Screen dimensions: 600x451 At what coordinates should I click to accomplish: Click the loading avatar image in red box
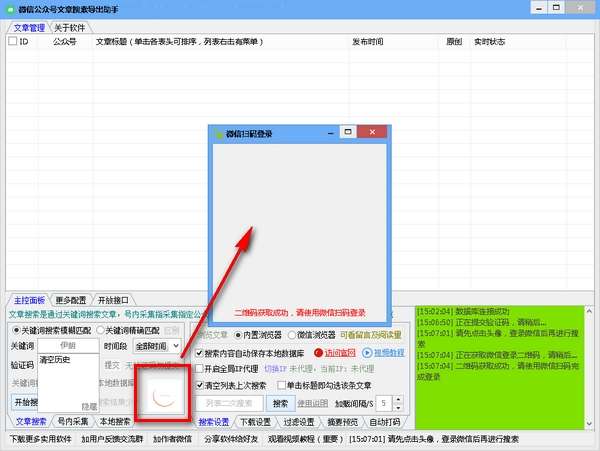click(163, 396)
